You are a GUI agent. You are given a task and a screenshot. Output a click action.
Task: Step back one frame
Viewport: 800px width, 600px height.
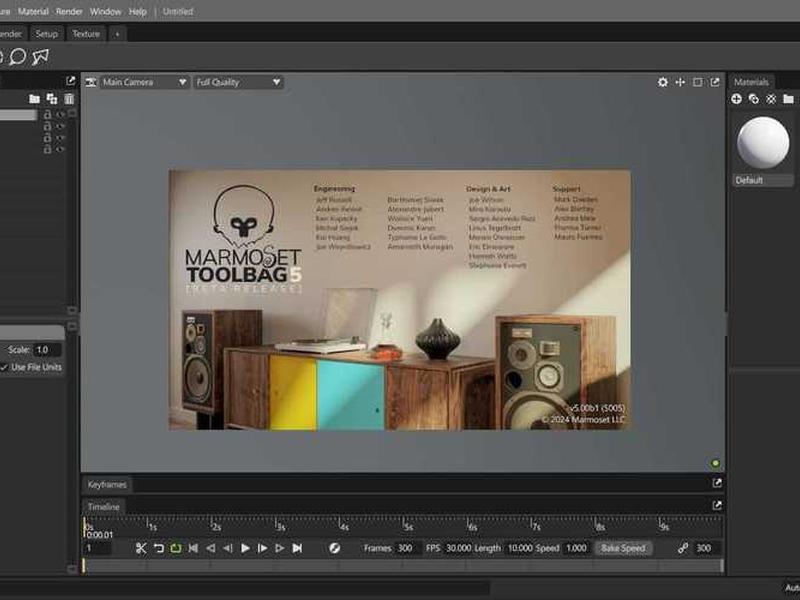point(228,548)
